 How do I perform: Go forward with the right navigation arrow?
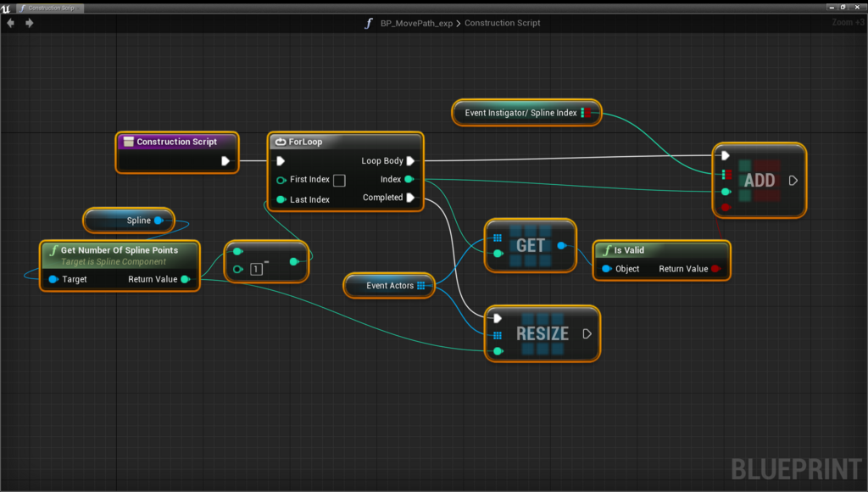coord(30,23)
